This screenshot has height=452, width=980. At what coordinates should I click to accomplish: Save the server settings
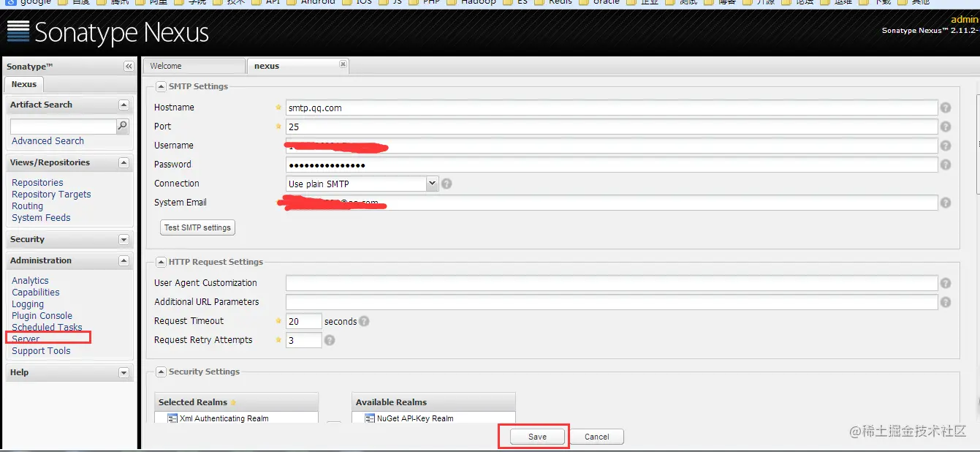click(x=538, y=437)
